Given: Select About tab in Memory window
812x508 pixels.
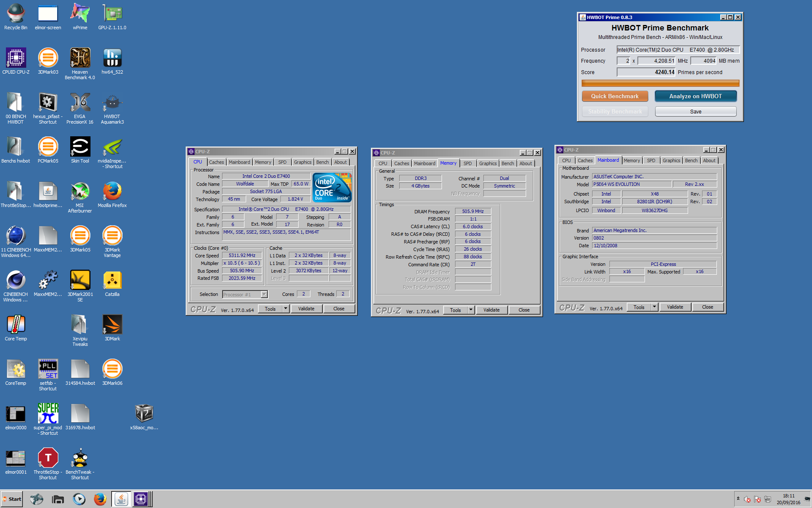Looking at the screenshot, I should tap(526, 163).
